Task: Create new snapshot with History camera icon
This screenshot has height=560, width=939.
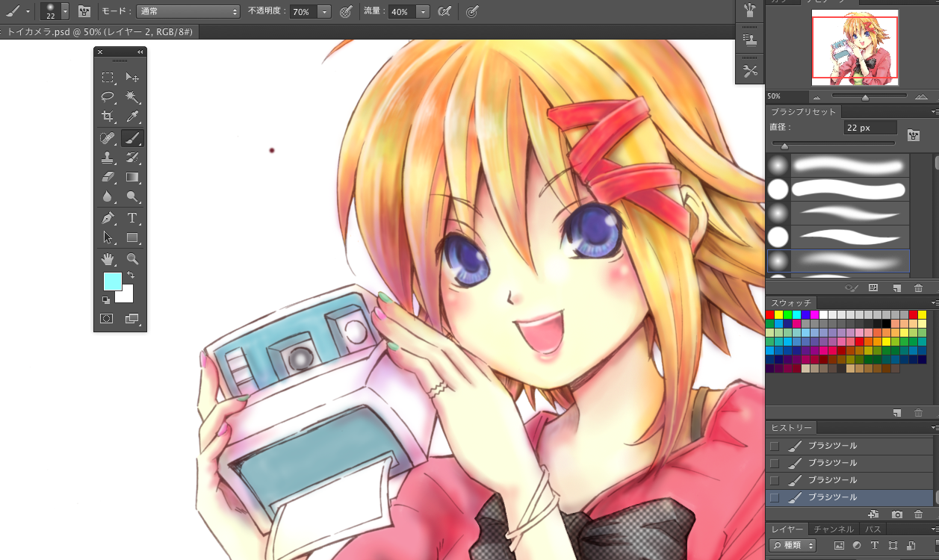Action: [x=897, y=514]
